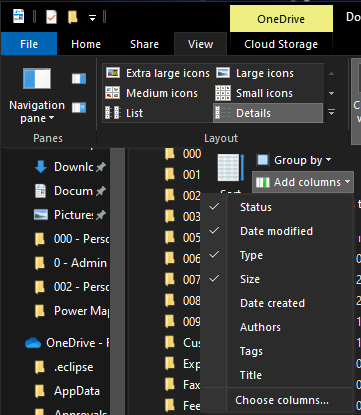Select the Downloads quick access item
Screen dimensions: 361x415
click(x=70, y=167)
